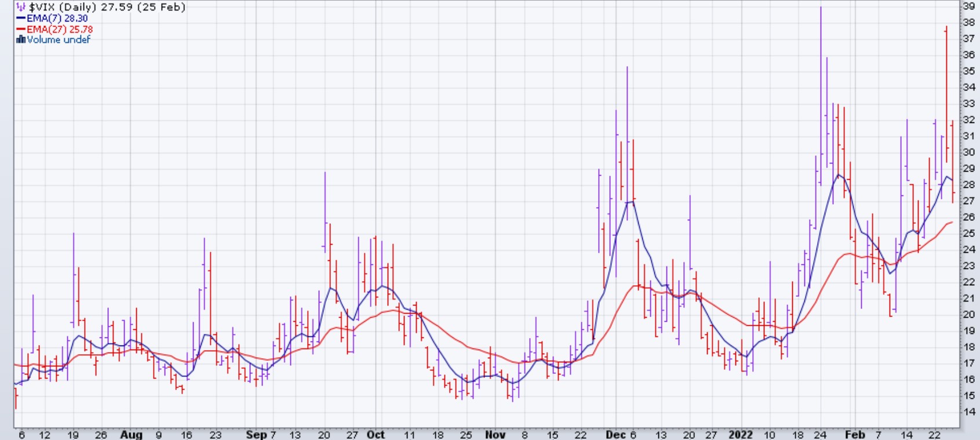The height and width of the screenshot is (440, 980).
Task: Select the 2022 year marker on the date axis
Action: 741,434
